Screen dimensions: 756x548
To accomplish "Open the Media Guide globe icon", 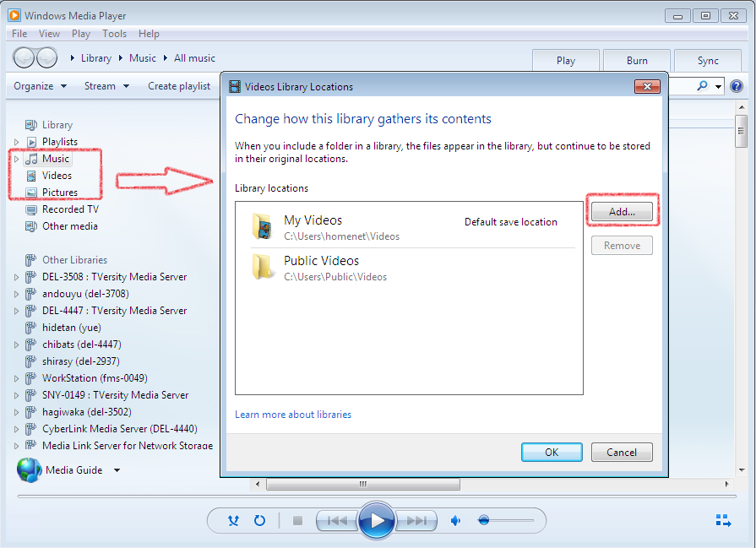I will [29, 470].
